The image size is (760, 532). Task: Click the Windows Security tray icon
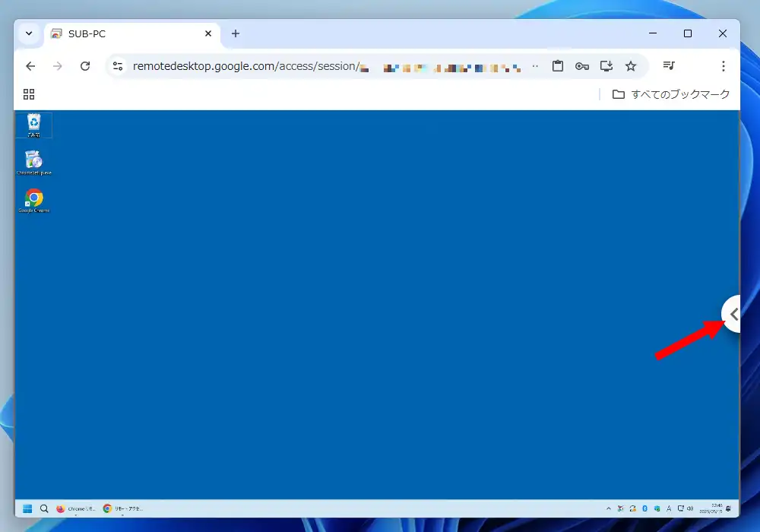tap(657, 508)
